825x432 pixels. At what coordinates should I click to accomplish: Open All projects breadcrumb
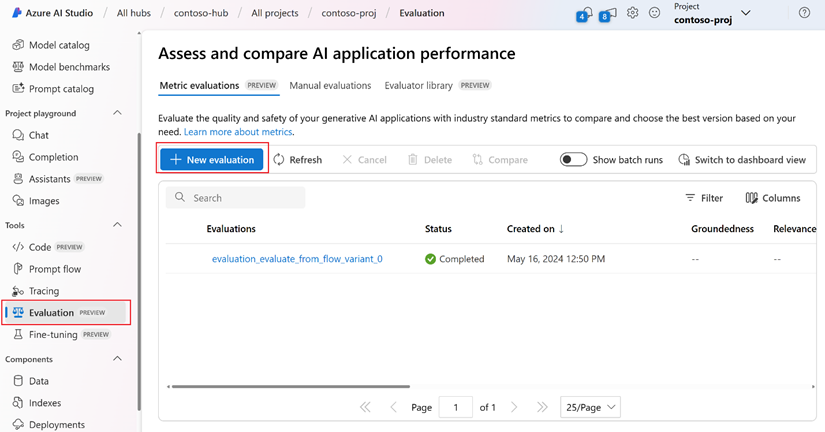pyautogui.click(x=275, y=13)
